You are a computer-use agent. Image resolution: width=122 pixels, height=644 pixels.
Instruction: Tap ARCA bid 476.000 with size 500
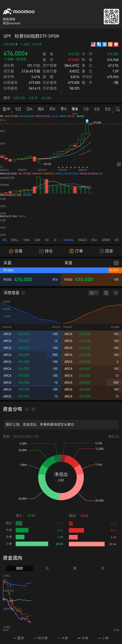(30, 355)
